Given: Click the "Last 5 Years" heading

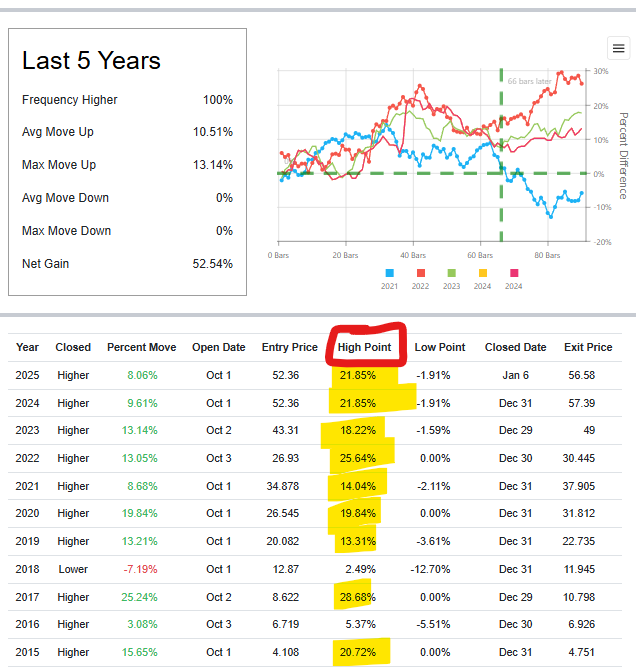Looking at the screenshot, I should pos(91,61).
